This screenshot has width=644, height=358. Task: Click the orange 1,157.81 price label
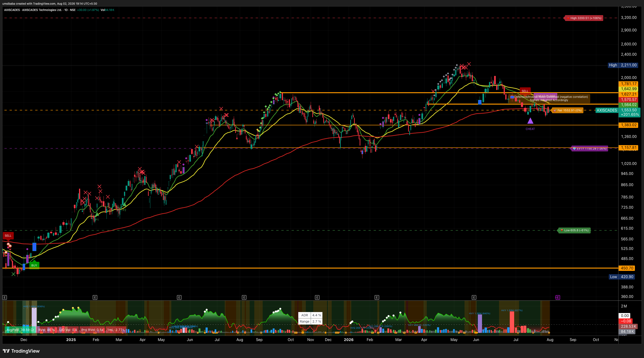[628, 148]
